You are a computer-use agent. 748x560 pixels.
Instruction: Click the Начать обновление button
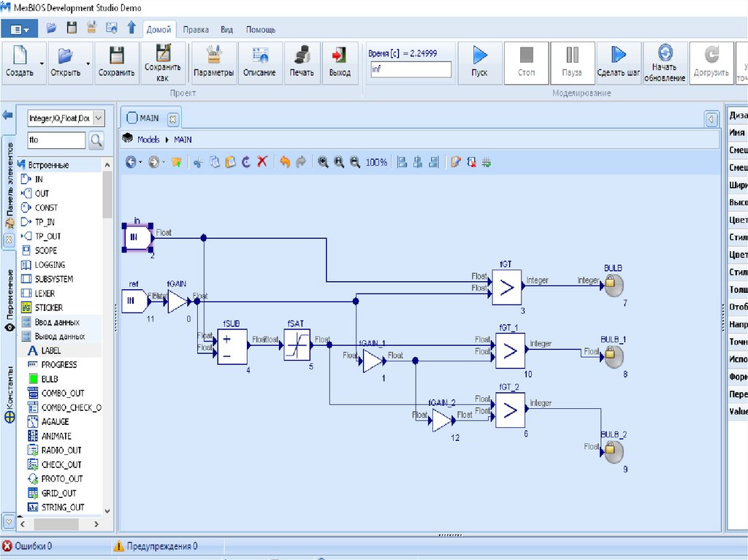(665, 61)
